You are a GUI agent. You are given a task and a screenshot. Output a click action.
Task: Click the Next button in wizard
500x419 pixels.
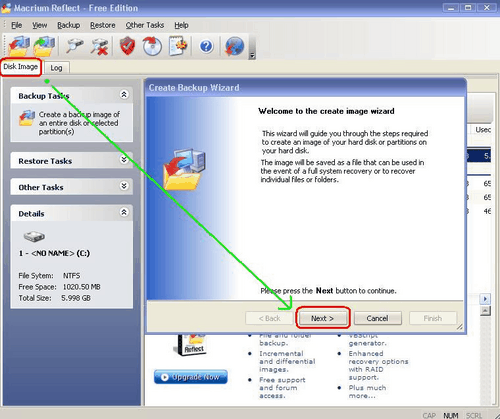[x=322, y=318]
